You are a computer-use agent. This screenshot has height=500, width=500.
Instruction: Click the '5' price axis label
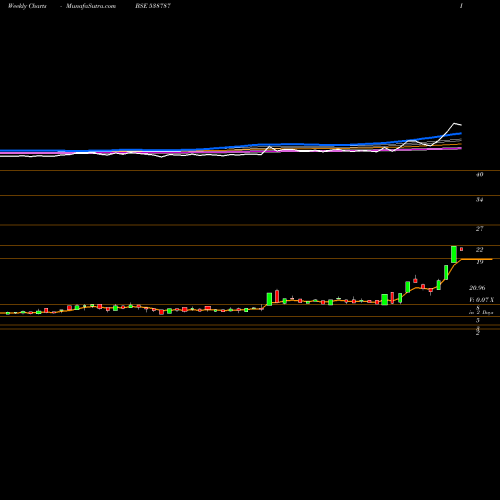point(478,321)
